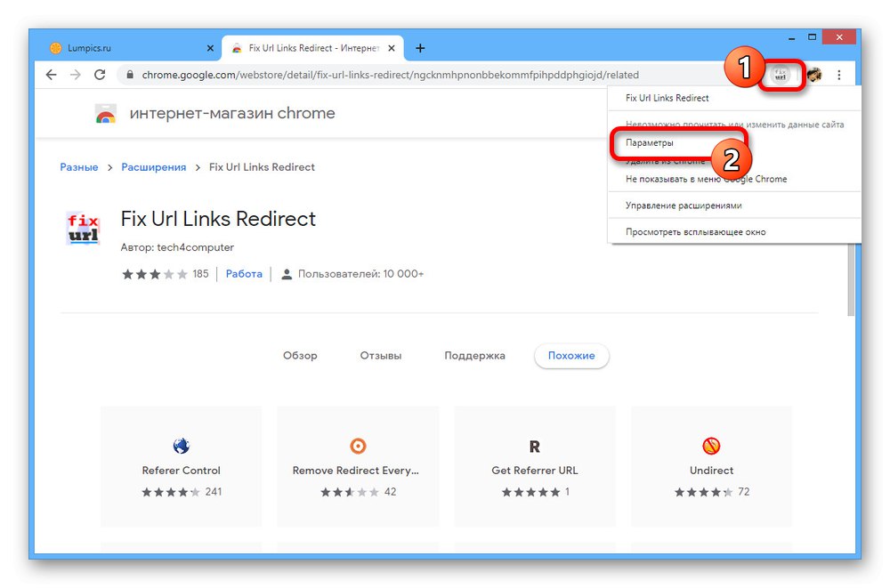
Task: Click the Chrome Web Store rainbow logo
Action: (106, 114)
